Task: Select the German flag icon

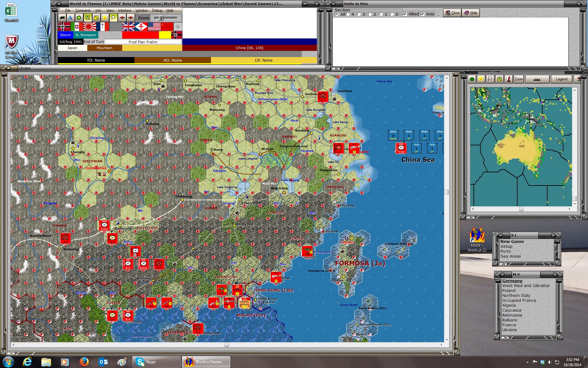Action: coord(64,27)
